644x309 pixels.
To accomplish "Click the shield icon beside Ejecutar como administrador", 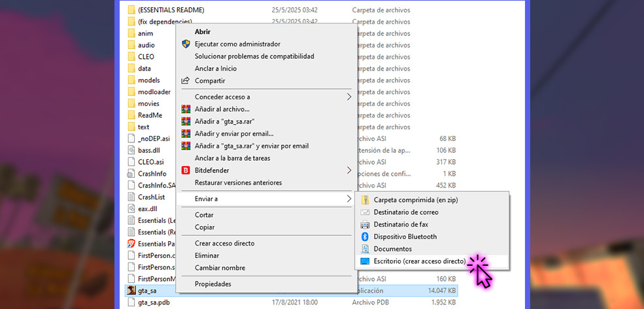I will (x=186, y=44).
